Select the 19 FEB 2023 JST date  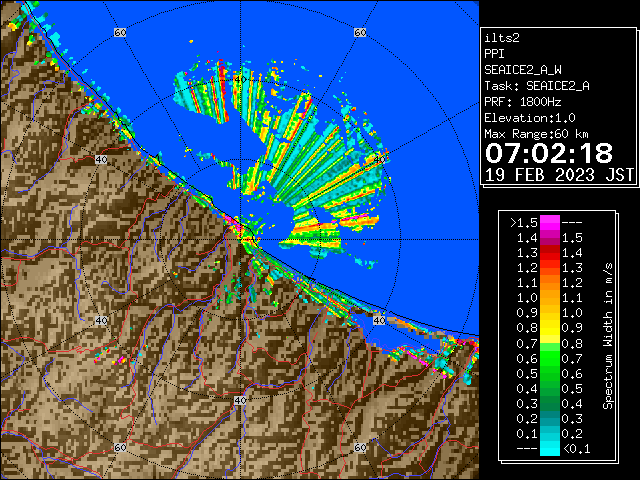pos(559,175)
